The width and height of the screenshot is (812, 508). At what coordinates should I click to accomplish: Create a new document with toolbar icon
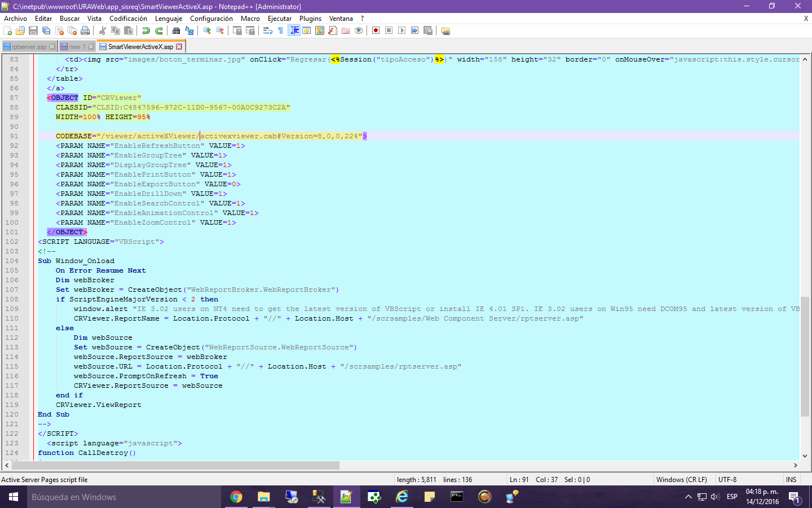7,30
